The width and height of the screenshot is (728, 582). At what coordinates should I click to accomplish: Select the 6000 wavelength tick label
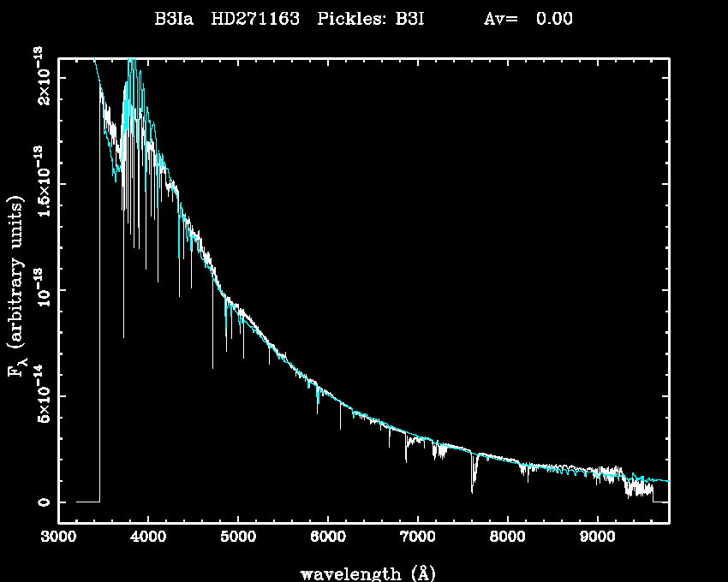[x=328, y=539]
